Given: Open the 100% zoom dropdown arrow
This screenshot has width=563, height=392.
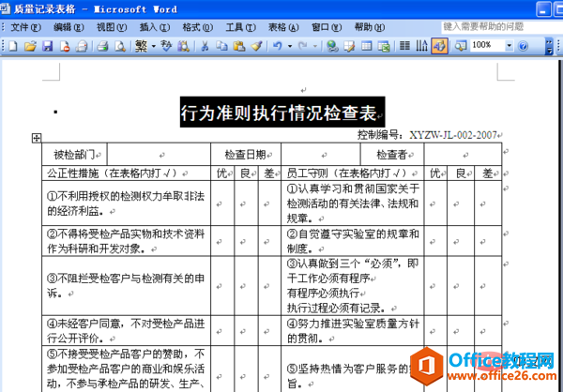Looking at the screenshot, I should [x=509, y=46].
